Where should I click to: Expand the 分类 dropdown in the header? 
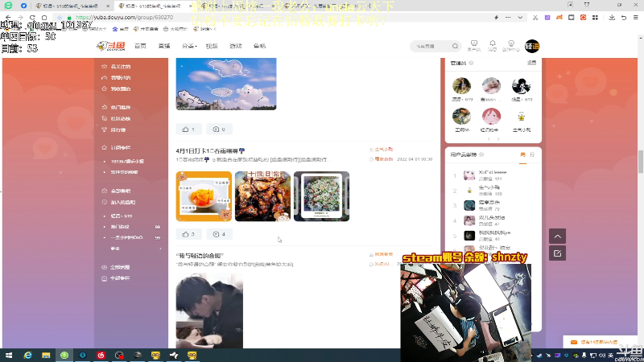pos(189,46)
